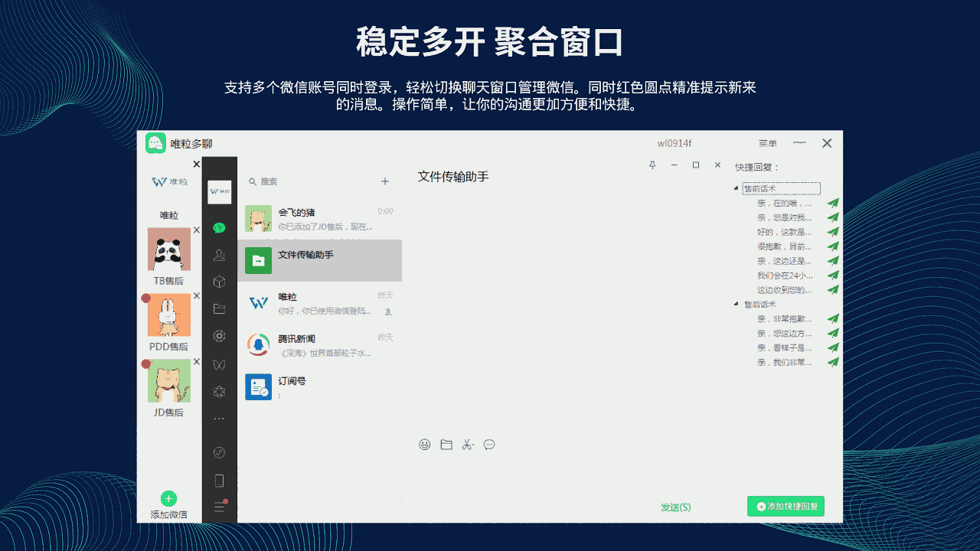Switch to the 文件传输助手 chat

tap(320, 260)
